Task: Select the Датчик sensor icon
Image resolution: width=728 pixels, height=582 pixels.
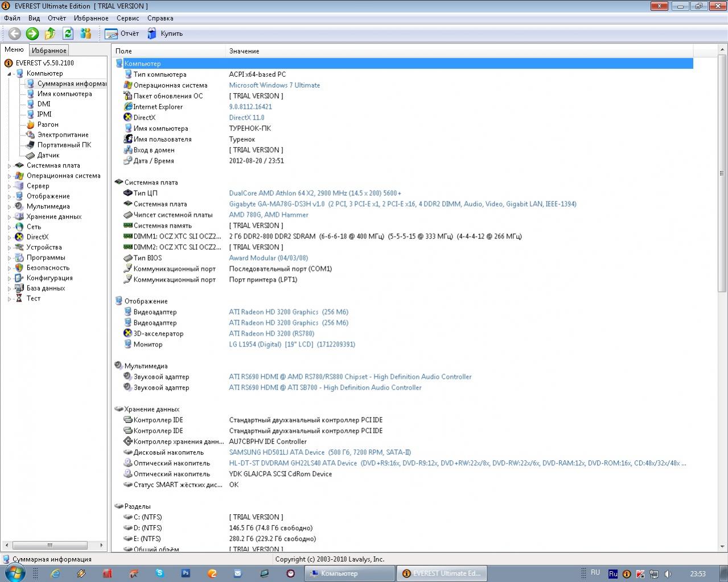Action: (x=30, y=155)
